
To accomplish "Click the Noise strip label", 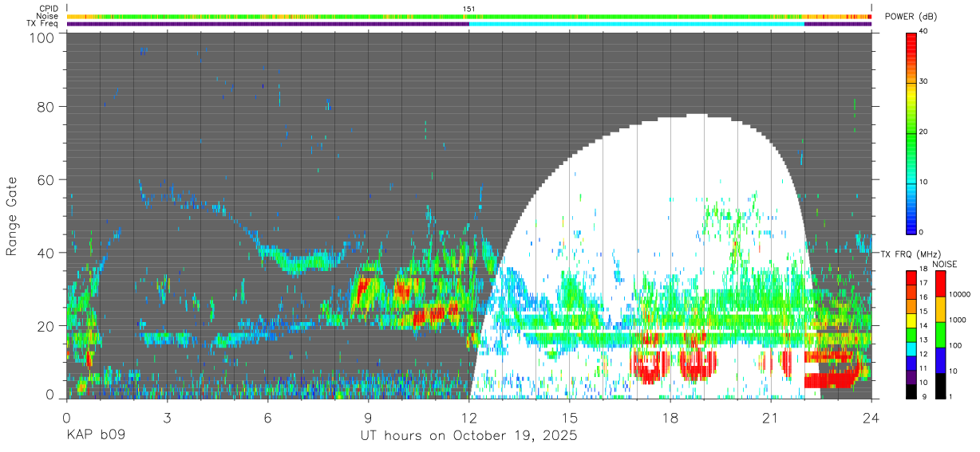I will (48, 16).
